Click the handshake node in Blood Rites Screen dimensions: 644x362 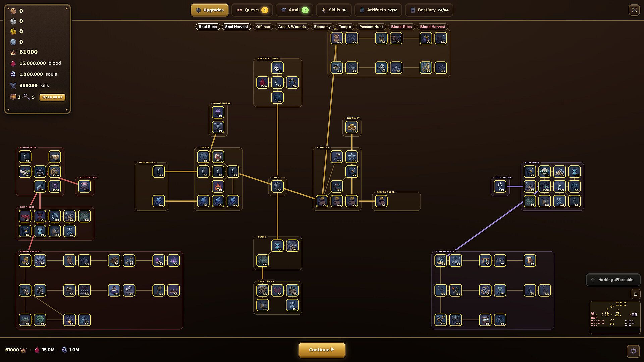coord(25,172)
